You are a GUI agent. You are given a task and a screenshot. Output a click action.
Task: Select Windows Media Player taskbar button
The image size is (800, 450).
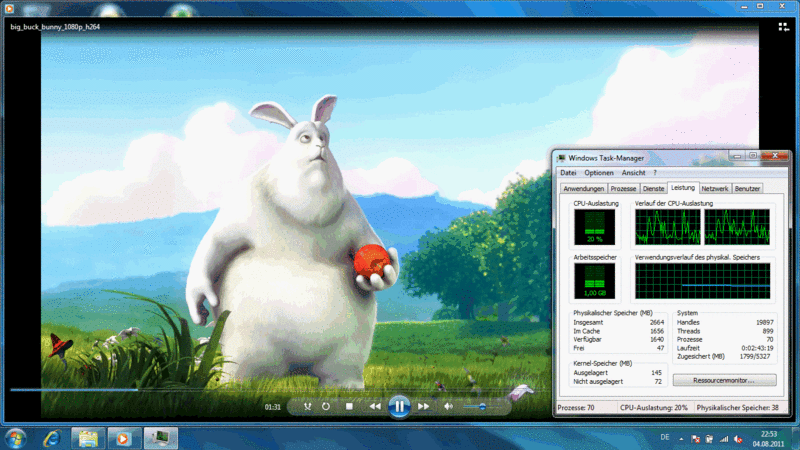tap(122, 438)
